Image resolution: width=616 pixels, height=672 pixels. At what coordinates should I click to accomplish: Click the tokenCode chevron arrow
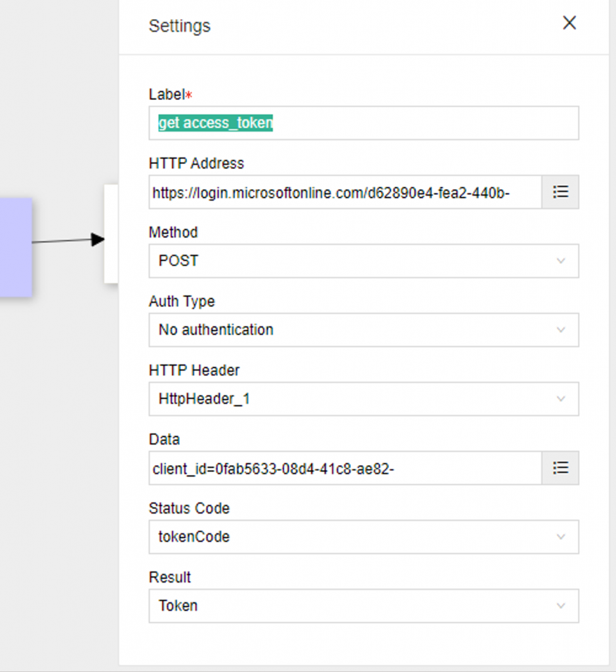click(561, 537)
